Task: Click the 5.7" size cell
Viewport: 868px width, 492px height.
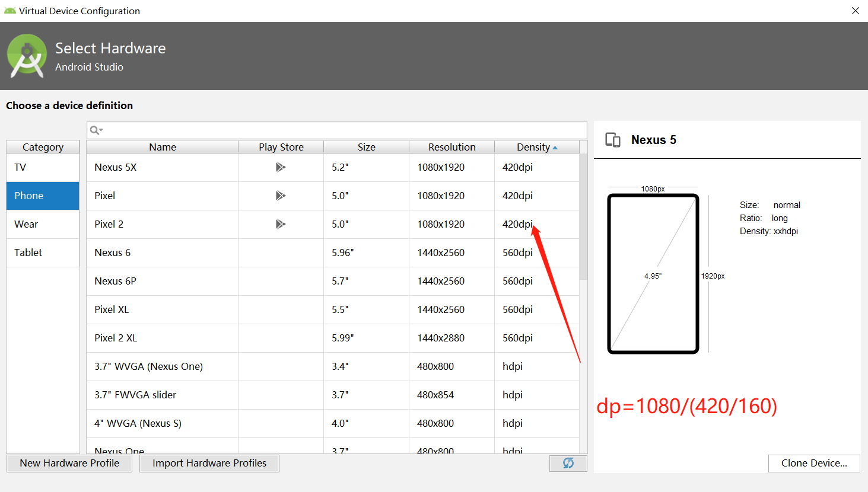Action: pos(367,281)
